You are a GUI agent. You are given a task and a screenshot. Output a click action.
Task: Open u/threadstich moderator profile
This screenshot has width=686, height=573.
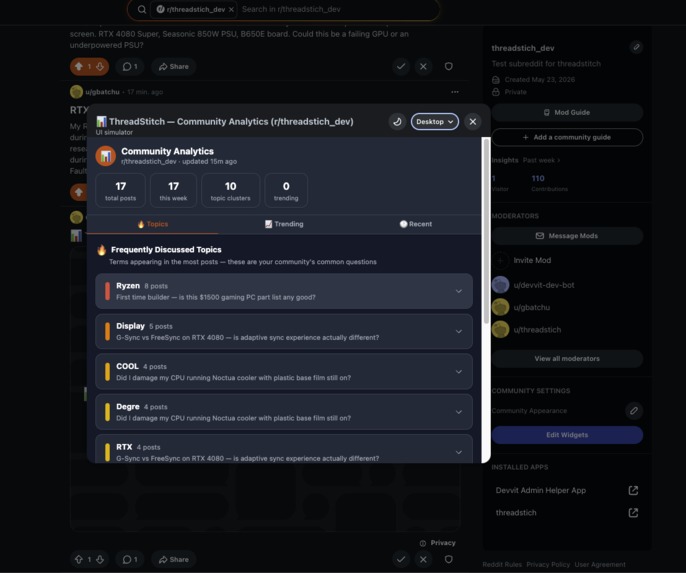pos(537,330)
